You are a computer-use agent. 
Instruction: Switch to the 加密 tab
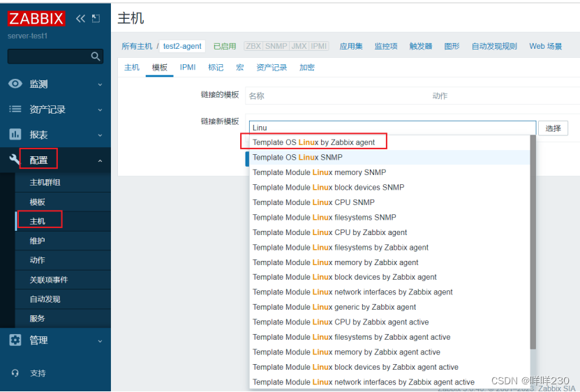tap(306, 67)
